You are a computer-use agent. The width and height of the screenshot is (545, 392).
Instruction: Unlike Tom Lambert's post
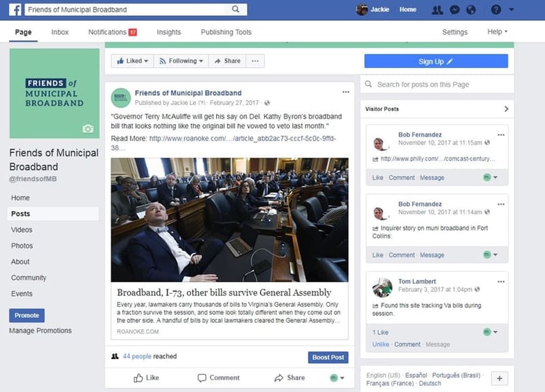pyautogui.click(x=380, y=344)
